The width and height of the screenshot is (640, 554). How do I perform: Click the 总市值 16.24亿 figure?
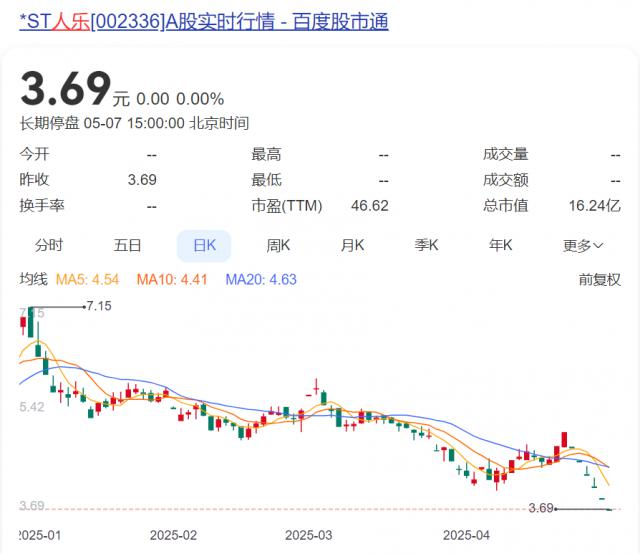click(x=595, y=206)
